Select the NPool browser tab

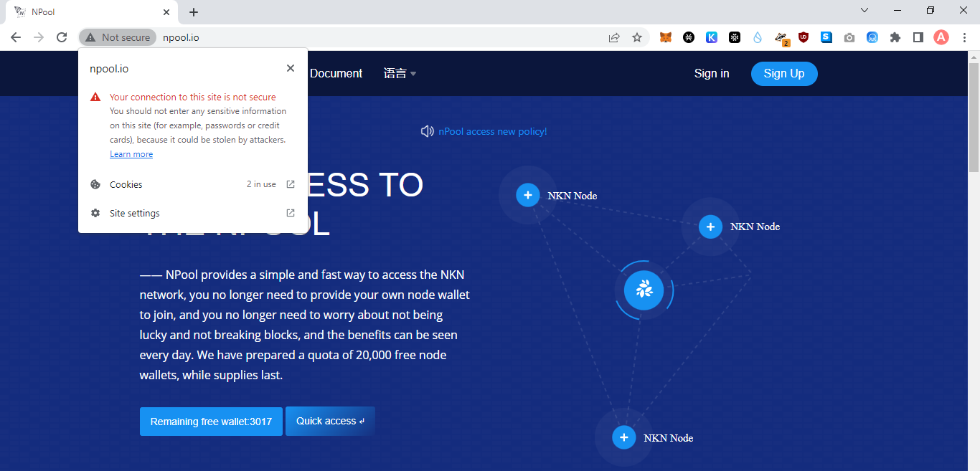[93, 12]
